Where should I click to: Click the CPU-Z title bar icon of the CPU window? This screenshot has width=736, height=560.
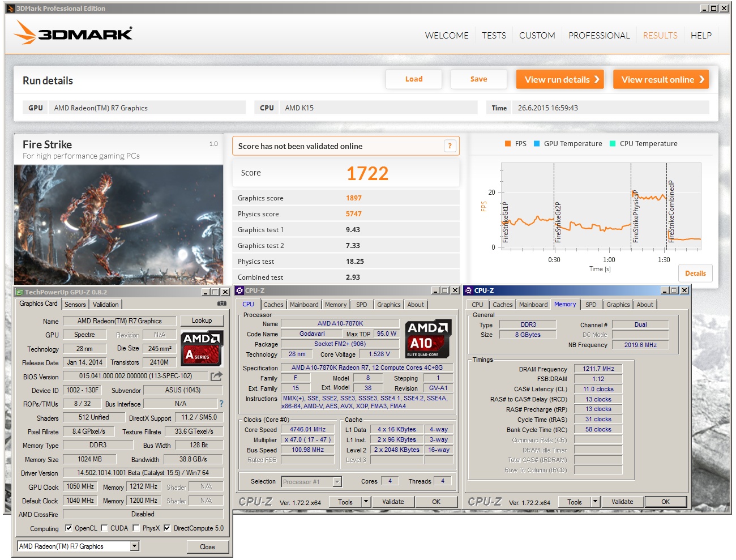coord(239,290)
